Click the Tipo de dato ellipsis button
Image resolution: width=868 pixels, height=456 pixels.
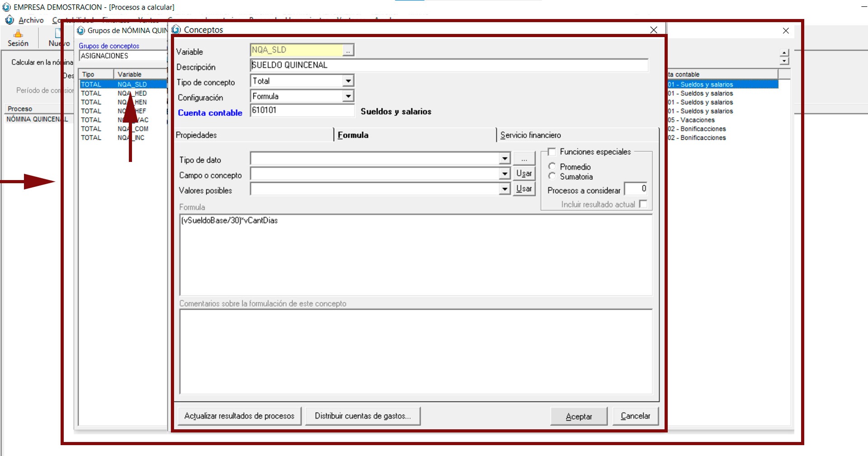pos(524,159)
